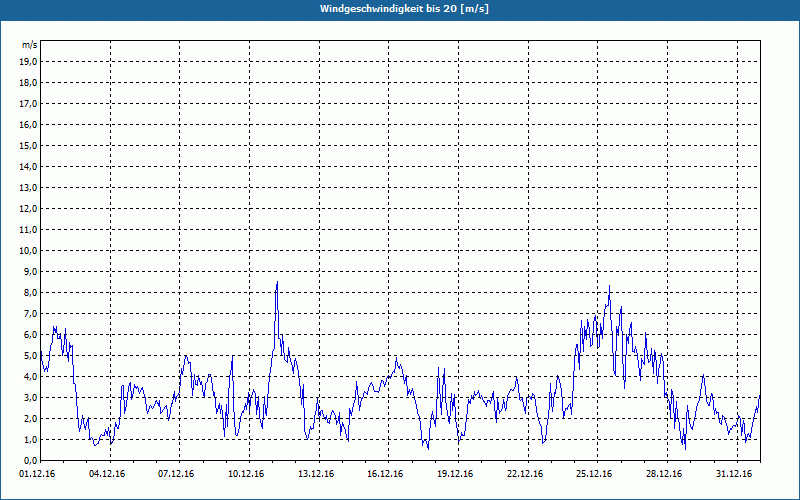
Task: Select the date label 16.12.16
Action: point(385,474)
